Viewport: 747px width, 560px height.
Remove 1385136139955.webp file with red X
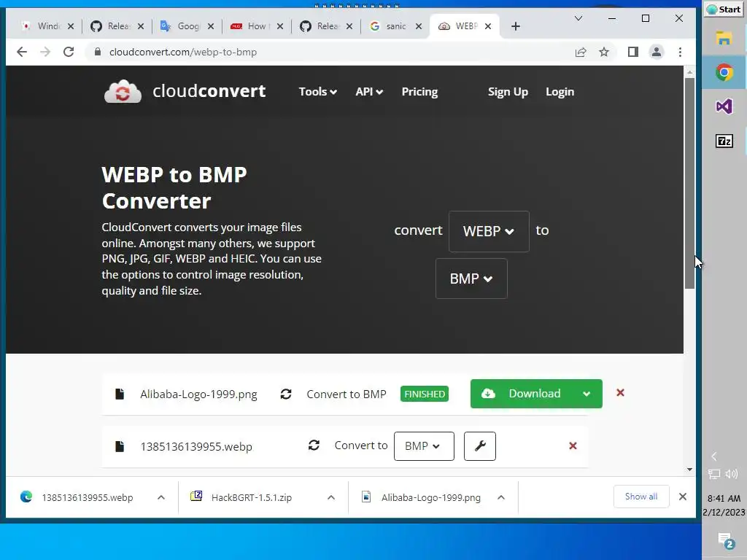pyautogui.click(x=573, y=446)
